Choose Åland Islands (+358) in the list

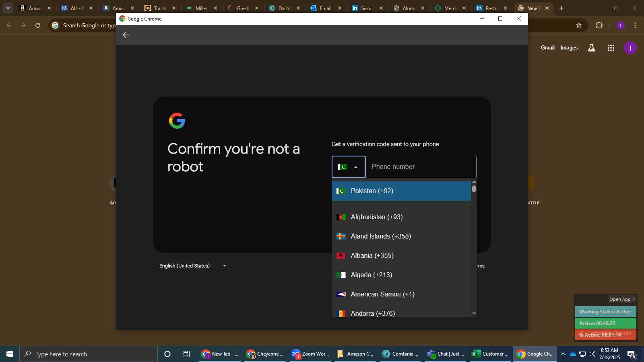(401, 237)
